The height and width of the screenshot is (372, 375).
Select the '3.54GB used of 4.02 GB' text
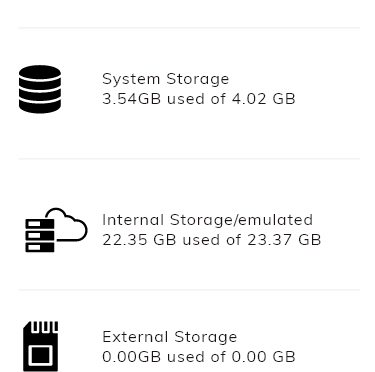coord(199,99)
